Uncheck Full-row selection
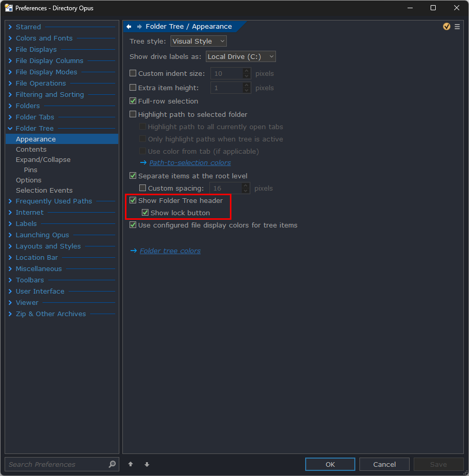Screen dimensions: 469x476 (x=133, y=101)
